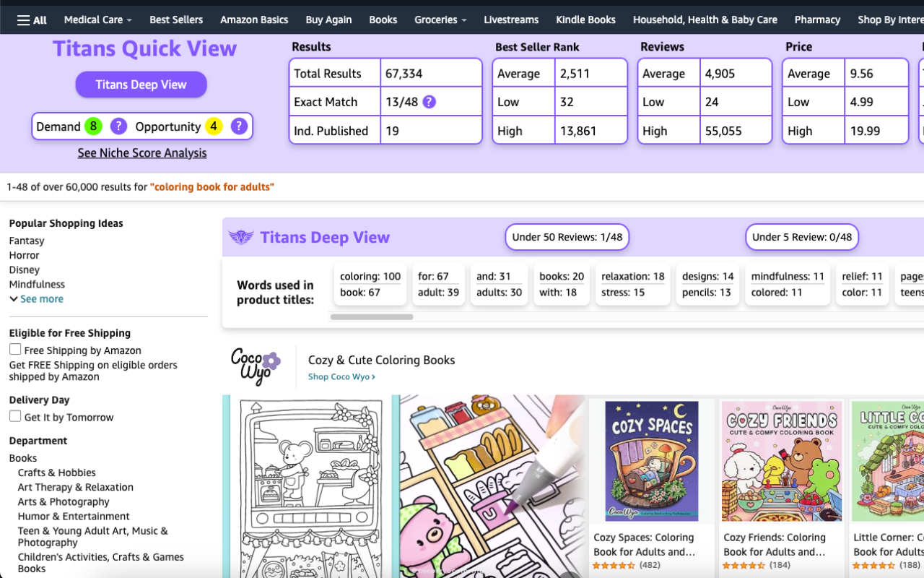The height and width of the screenshot is (578, 924).
Task: Click Best Seller Rank Average 2,511
Action: [x=575, y=73]
